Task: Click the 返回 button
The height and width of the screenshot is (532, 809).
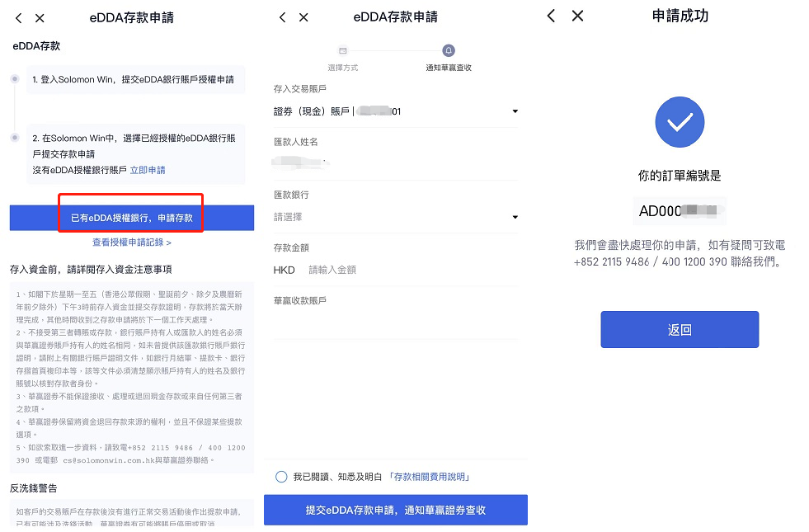Action: [x=680, y=329]
